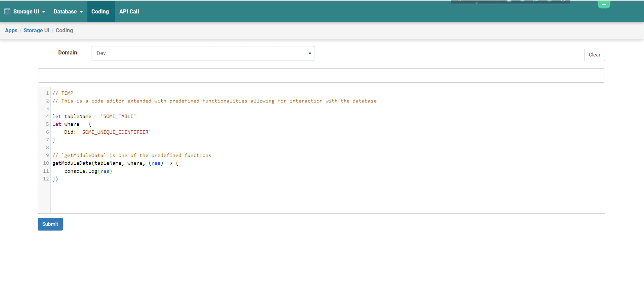The height and width of the screenshot is (288, 644).
Task: Click line number 10 in editor gutter
Action: click(46, 163)
